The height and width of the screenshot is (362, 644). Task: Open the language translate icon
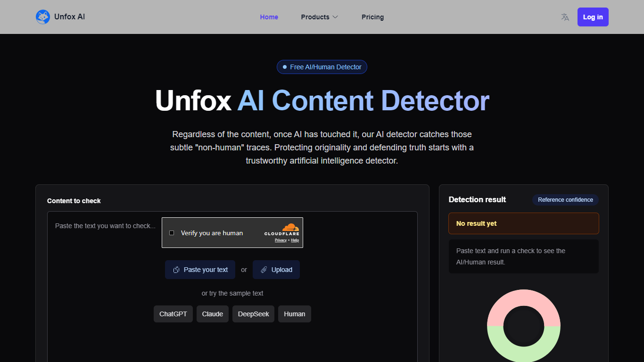(x=565, y=17)
